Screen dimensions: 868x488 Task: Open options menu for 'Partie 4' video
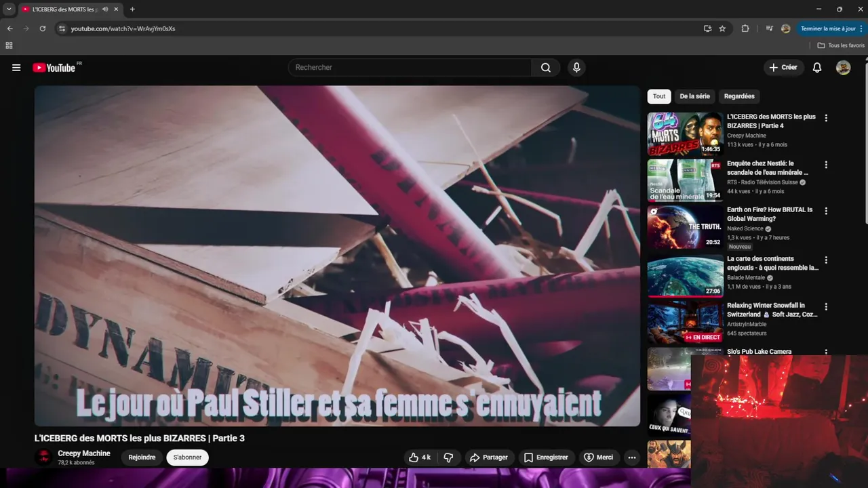(826, 118)
